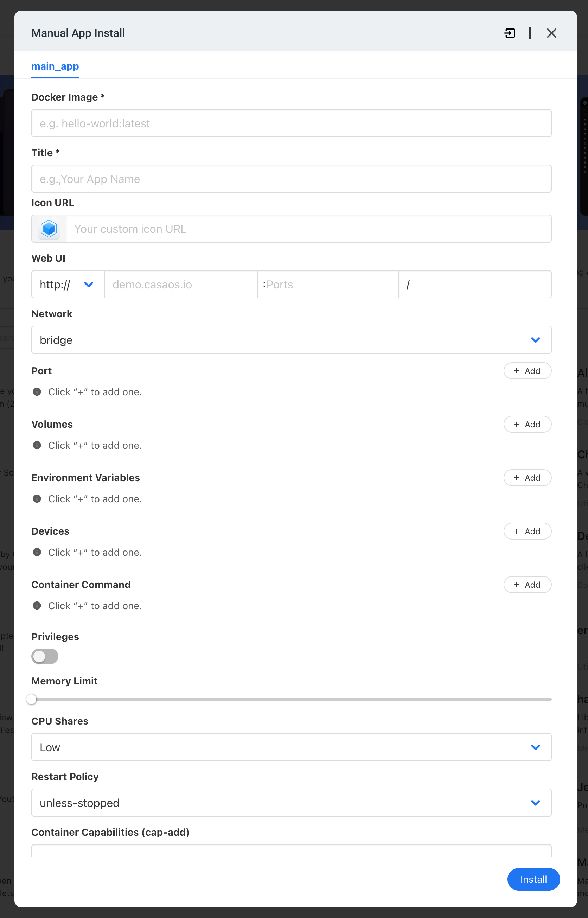Expand the Network bridge dropdown
The height and width of the screenshot is (918, 588).
[291, 340]
